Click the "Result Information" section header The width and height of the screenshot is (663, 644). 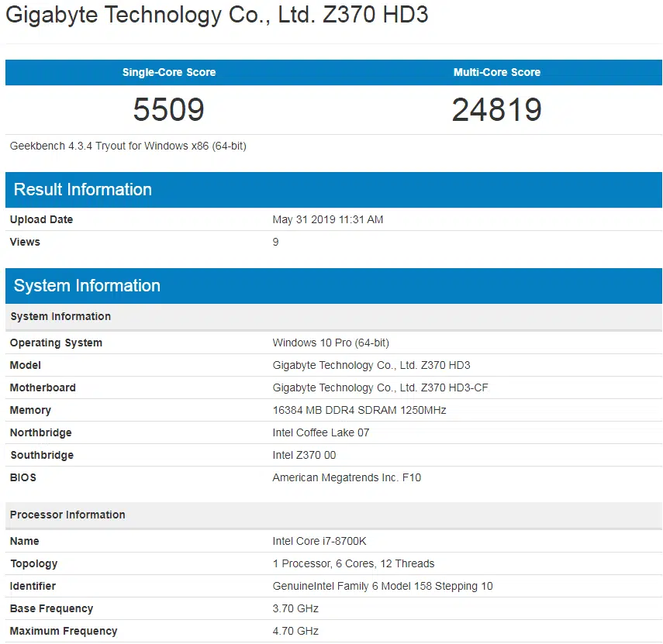(333, 190)
